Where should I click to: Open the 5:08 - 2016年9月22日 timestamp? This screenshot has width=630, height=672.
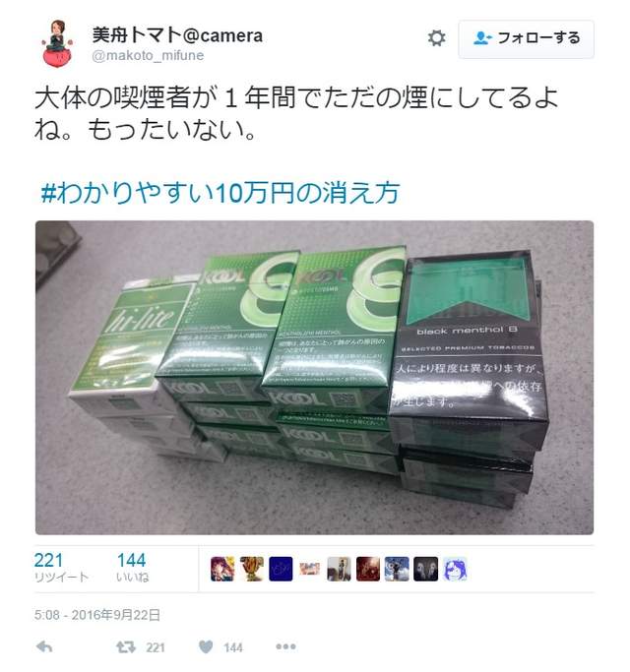click(x=97, y=615)
